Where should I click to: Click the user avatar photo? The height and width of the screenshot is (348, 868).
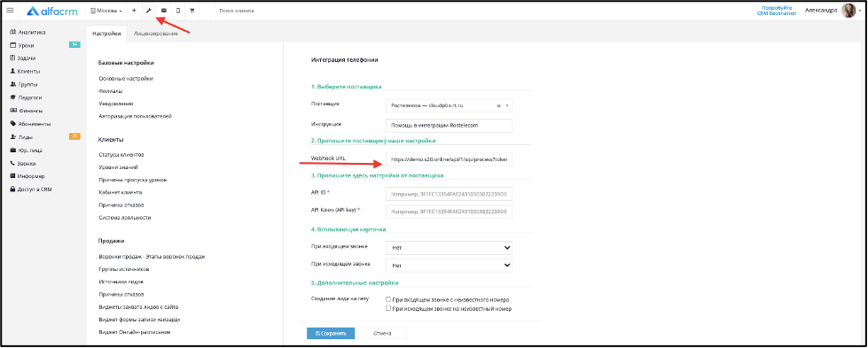pos(848,11)
